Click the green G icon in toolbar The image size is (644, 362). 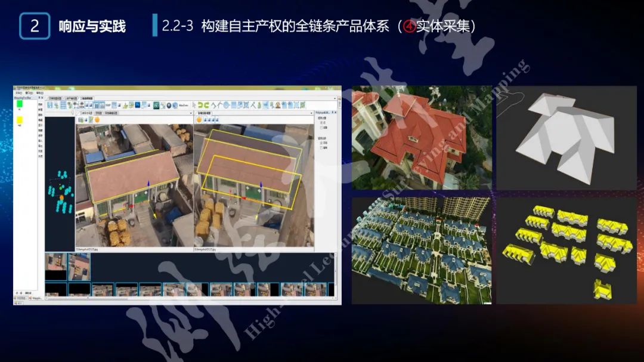155,106
